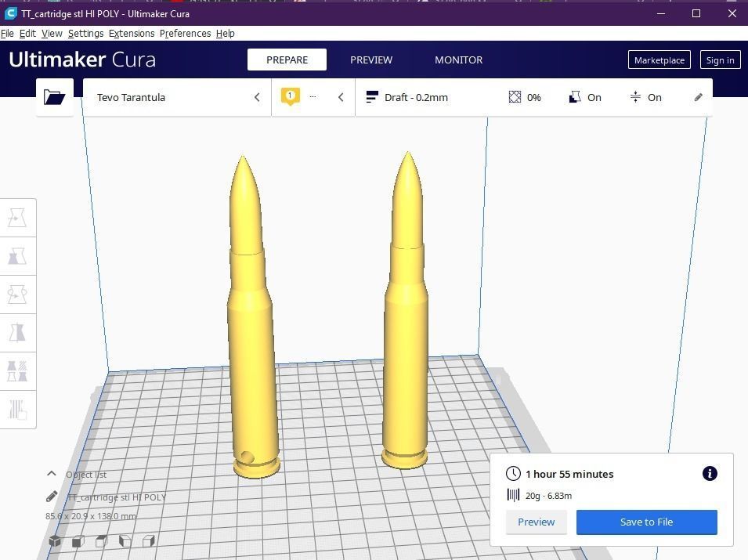Open Per Model Settings tool
The width and height of the screenshot is (748, 560).
click(18, 371)
